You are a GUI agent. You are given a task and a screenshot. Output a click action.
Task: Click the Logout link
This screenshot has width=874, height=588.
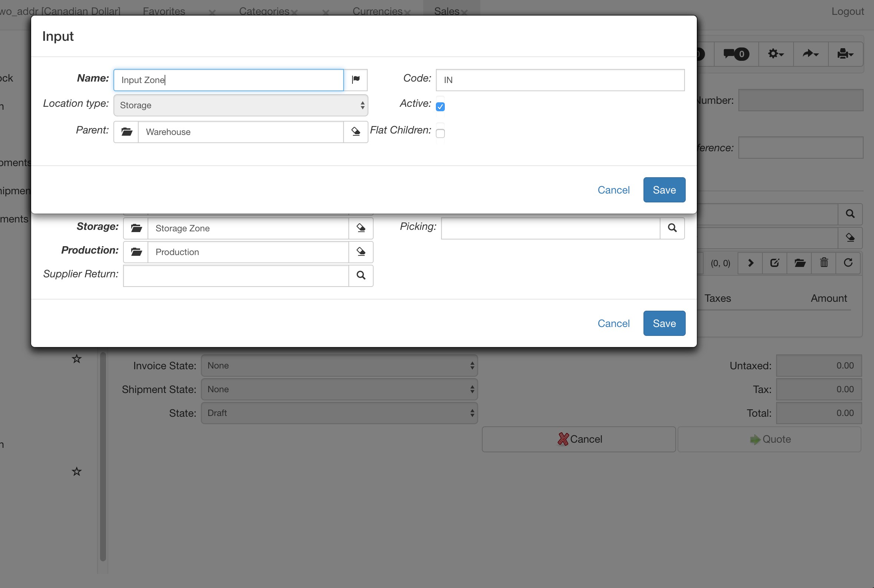click(847, 11)
